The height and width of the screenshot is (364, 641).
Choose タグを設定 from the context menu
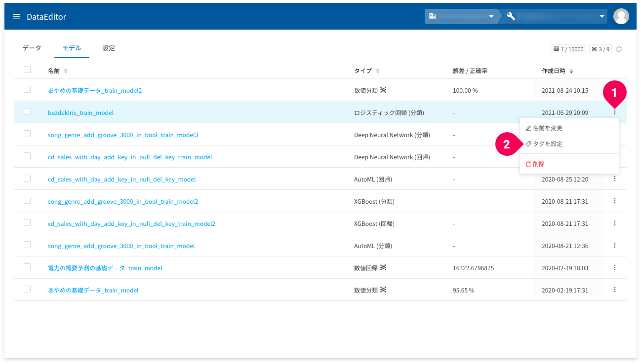point(569,144)
